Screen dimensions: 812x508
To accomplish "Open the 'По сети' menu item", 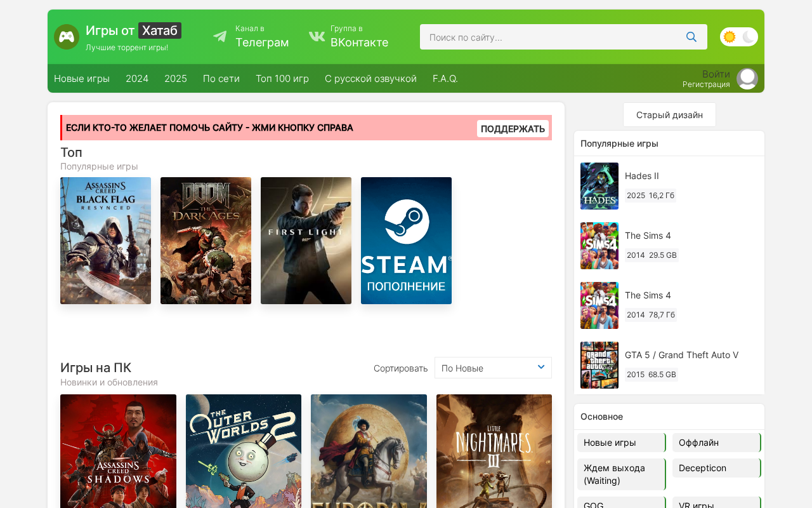I will tap(221, 79).
